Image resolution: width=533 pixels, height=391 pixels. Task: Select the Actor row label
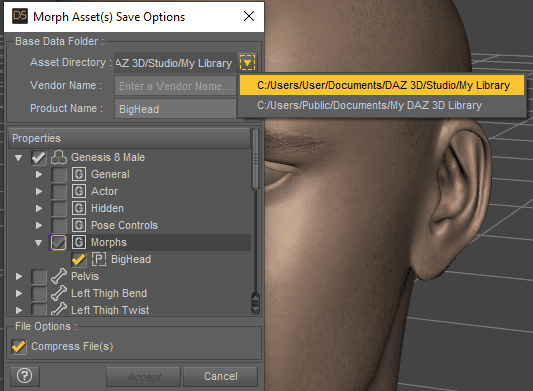point(104,191)
